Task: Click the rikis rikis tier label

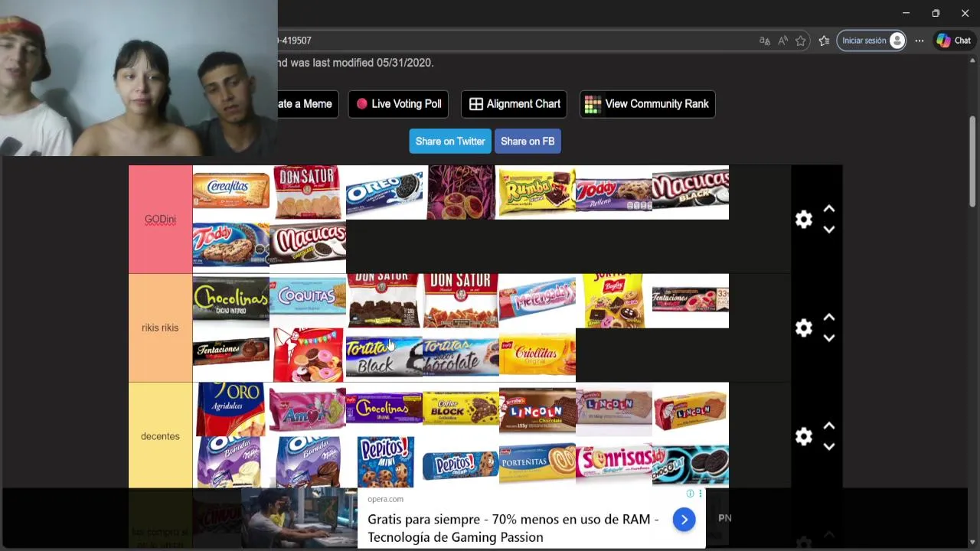Action: [160, 328]
